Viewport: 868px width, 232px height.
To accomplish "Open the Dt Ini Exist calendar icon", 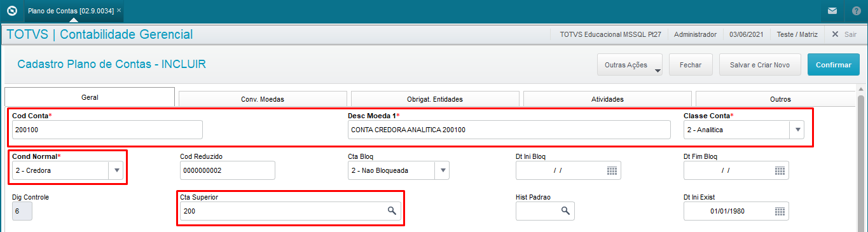I will click(780, 211).
